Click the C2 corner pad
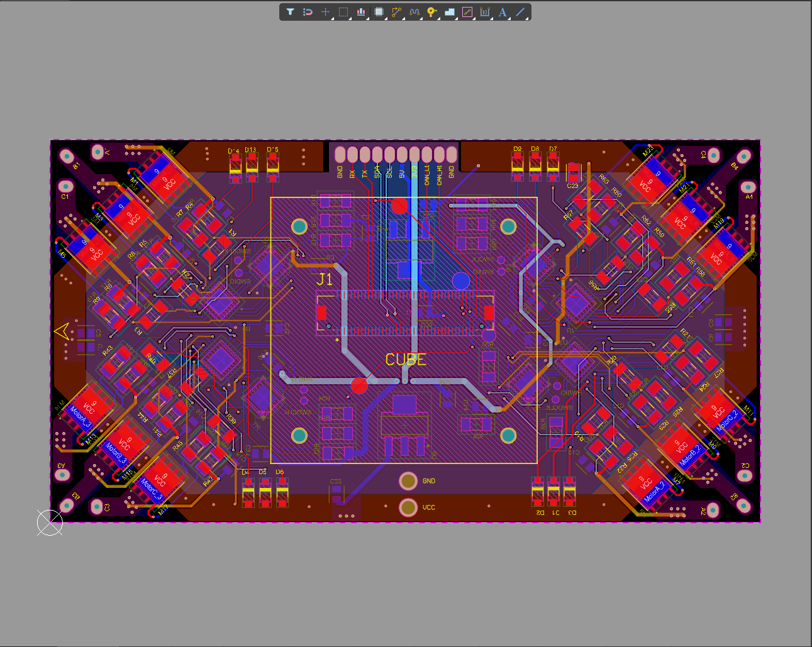This screenshot has height=647, width=812. [743, 475]
